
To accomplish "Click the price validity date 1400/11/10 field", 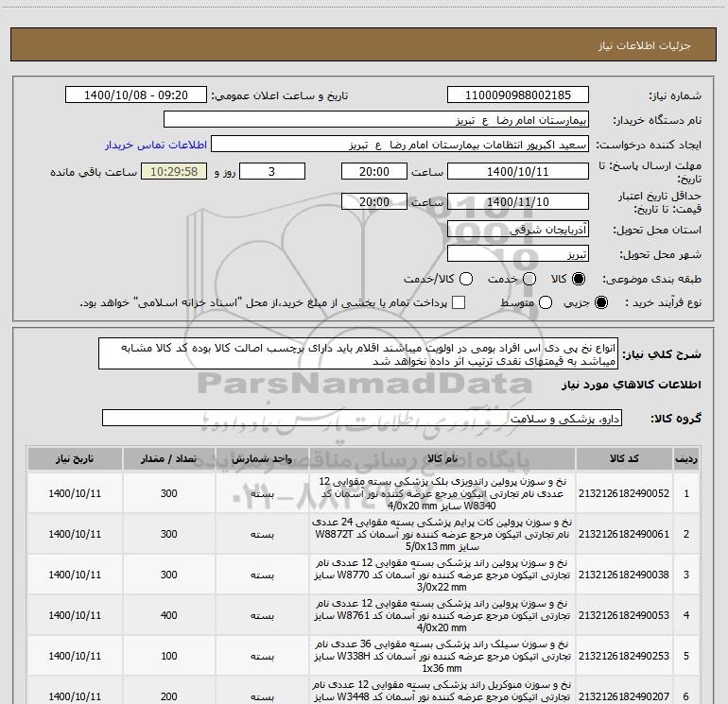I will (518, 202).
